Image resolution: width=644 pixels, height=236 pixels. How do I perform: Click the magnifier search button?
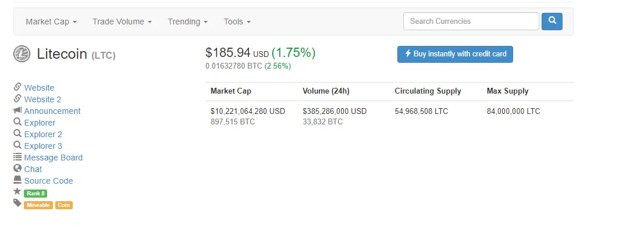click(552, 22)
